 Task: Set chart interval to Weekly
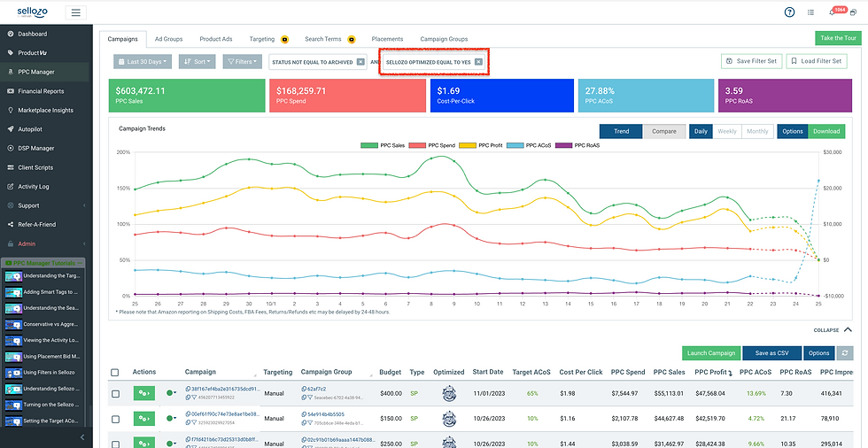pyautogui.click(x=727, y=131)
